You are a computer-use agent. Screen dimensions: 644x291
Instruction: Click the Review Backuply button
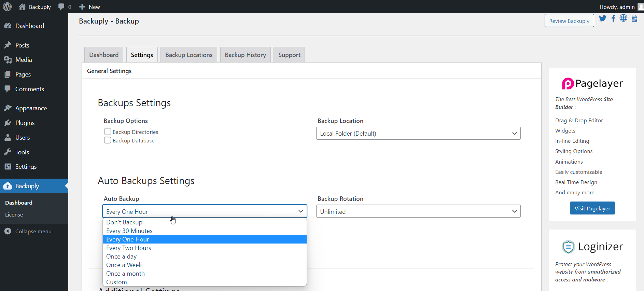(x=569, y=21)
